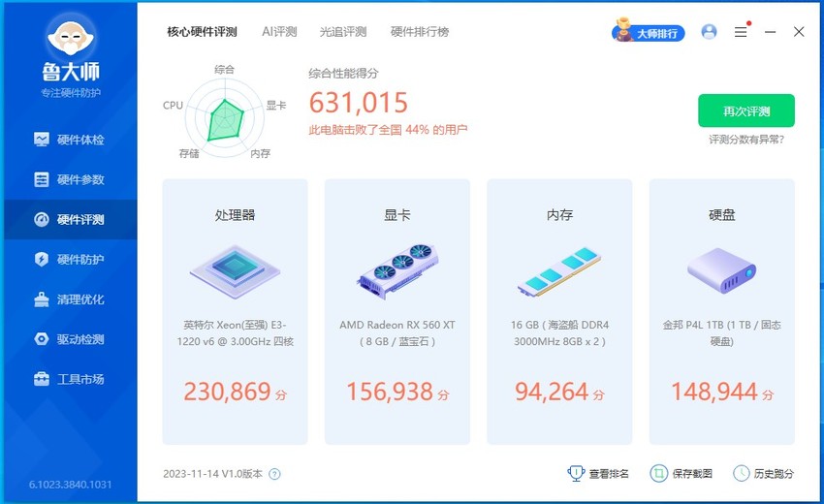Viewport: 824px width, 504px height.
Task: Click the 处理器 card title
Action: click(235, 215)
